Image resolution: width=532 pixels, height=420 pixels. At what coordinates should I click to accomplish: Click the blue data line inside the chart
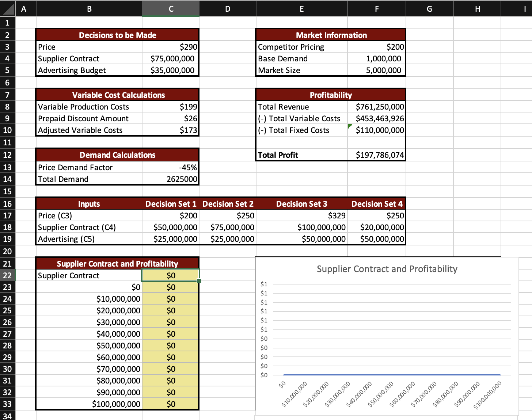point(391,374)
